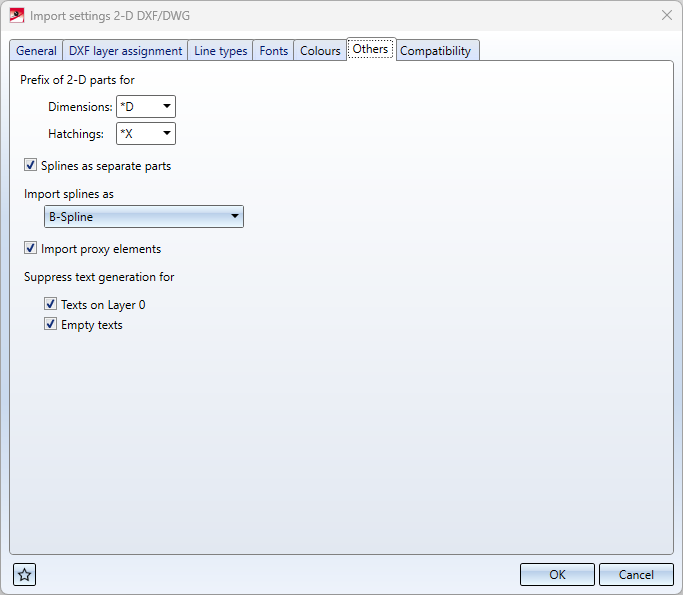This screenshot has height=595, width=683.
Task: Uncheck Texts on Layer 0
Action: (x=51, y=305)
